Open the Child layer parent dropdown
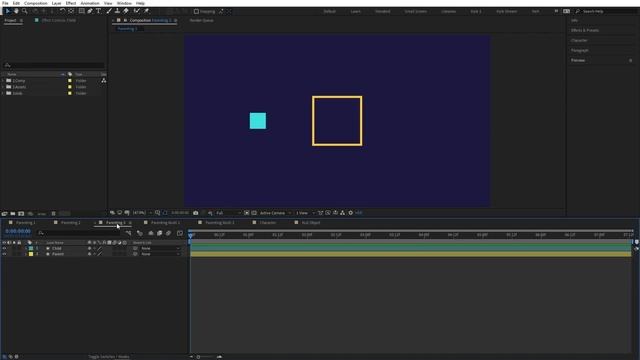640x360 pixels. coord(160,248)
